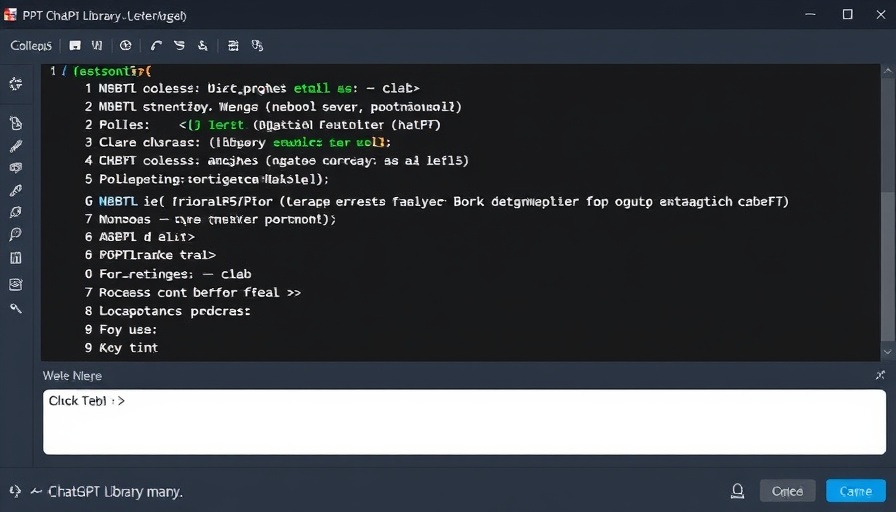Click the toolbar icon before the list icon
Screen dimensions: 896x512
pyautogui.click(x=203, y=46)
